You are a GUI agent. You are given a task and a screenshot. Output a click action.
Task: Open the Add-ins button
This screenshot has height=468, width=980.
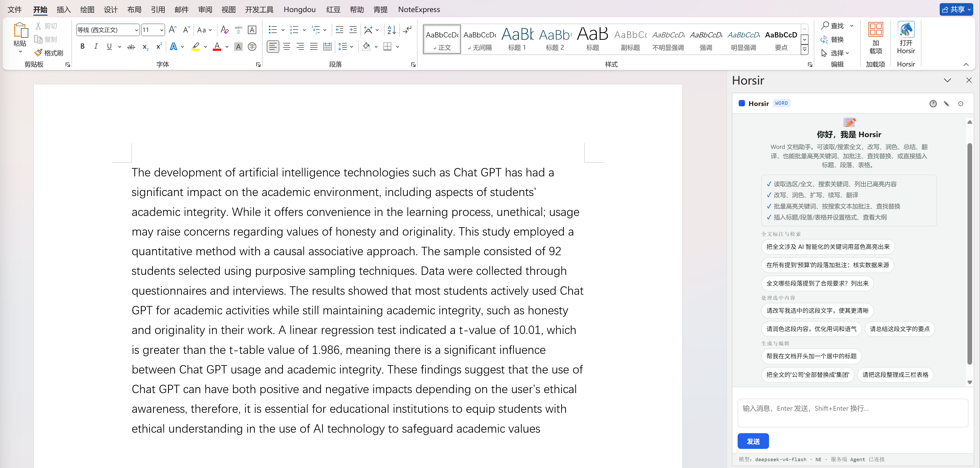click(x=875, y=38)
